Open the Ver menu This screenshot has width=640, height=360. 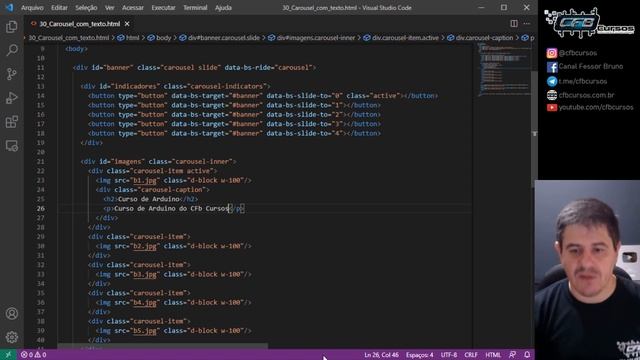pos(109,8)
